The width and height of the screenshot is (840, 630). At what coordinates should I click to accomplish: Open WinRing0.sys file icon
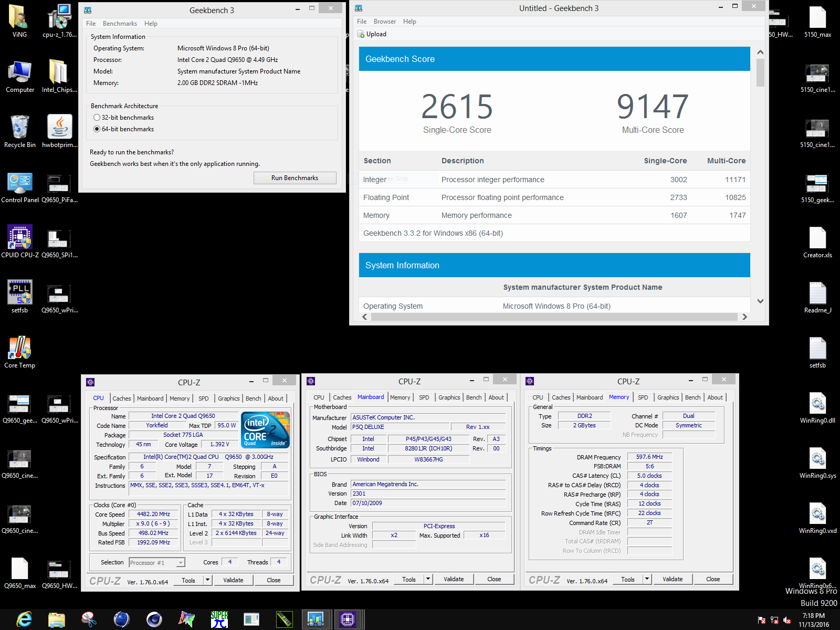click(817, 463)
